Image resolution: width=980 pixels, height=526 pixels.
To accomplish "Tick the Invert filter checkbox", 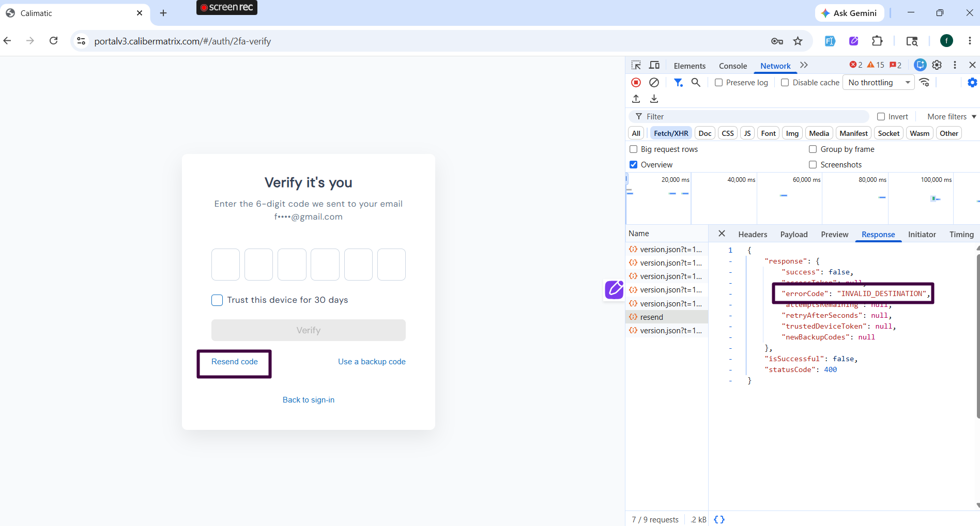I will (x=881, y=117).
